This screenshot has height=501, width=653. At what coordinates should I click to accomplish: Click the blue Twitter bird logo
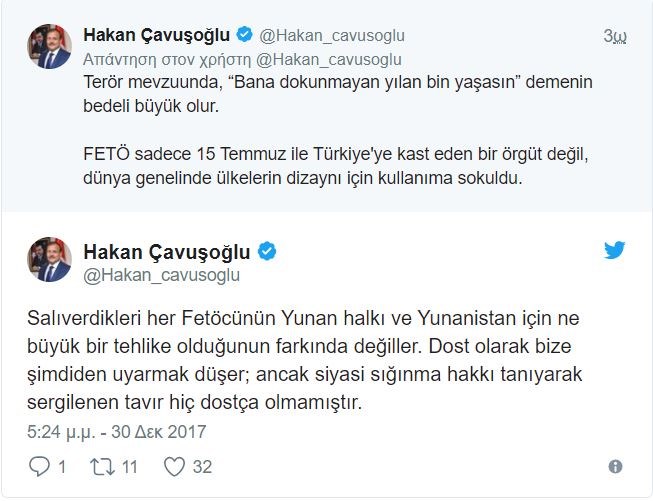(614, 250)
